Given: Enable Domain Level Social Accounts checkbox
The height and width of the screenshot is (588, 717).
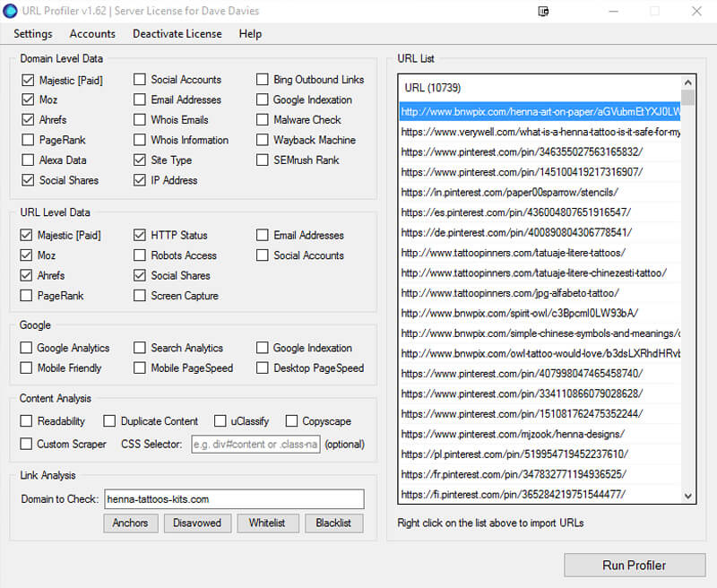Looking at the screenshot, I should coord(140,79).
